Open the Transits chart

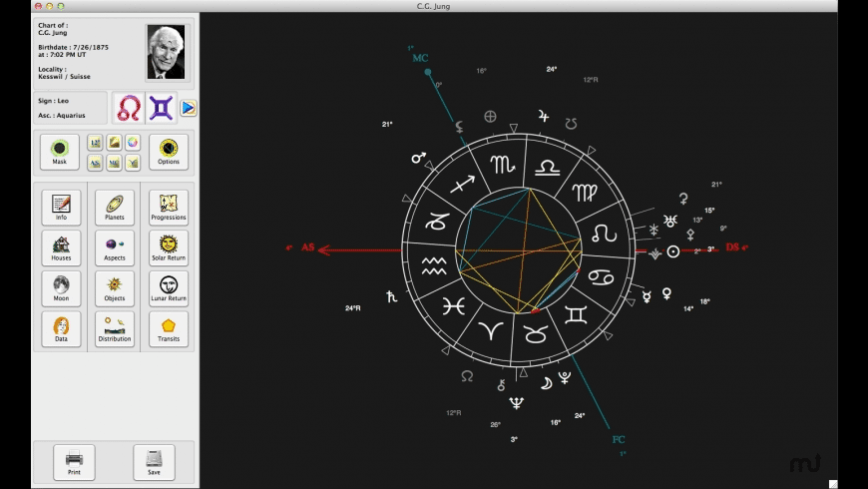(169, 329)
